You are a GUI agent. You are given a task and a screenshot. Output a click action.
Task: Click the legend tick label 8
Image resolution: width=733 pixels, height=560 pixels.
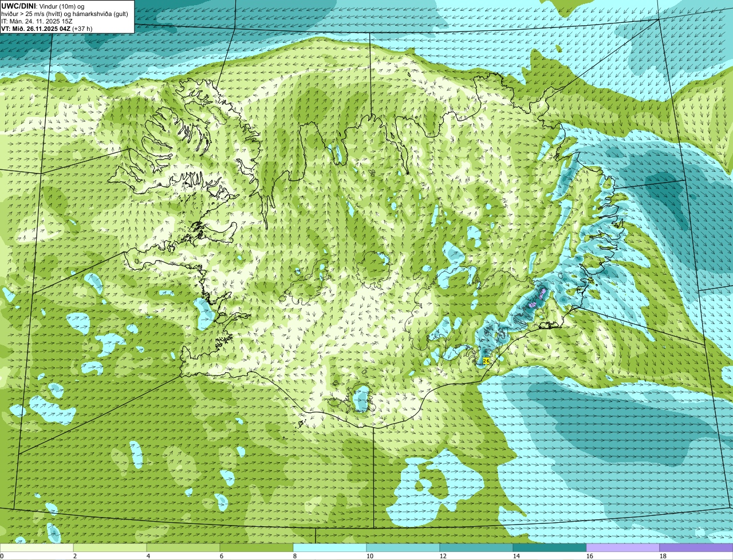point(295,556)
